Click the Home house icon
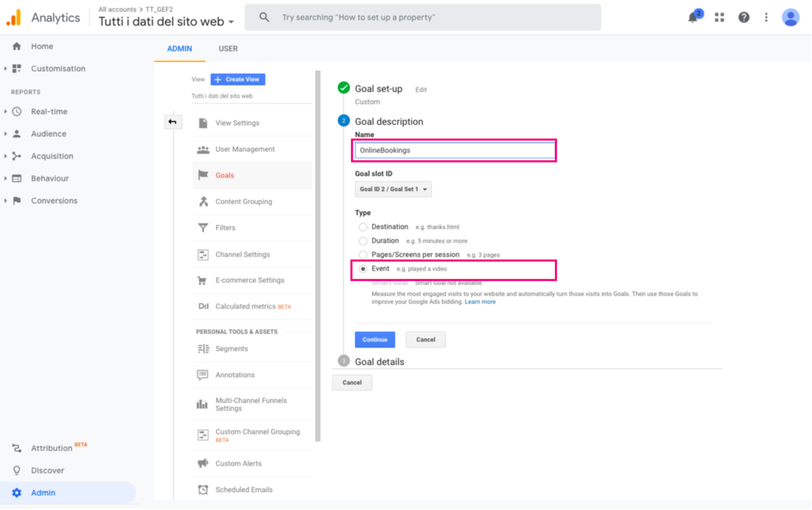812x510 pixels. pos(17,46)
